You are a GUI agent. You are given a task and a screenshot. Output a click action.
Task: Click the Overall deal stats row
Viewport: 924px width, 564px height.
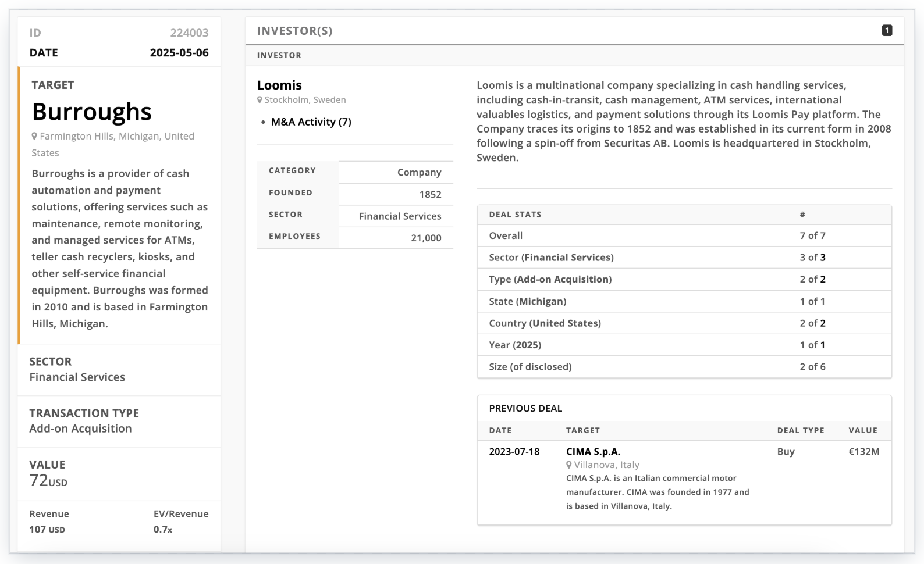[684, 235]
